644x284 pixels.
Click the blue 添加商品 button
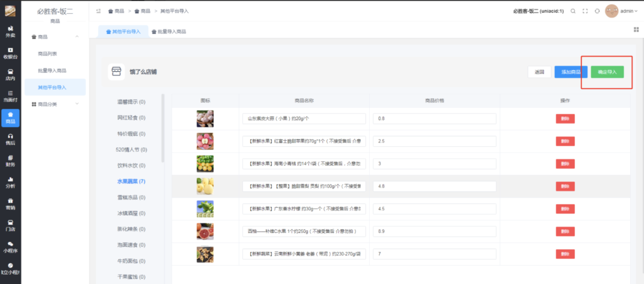570,72
